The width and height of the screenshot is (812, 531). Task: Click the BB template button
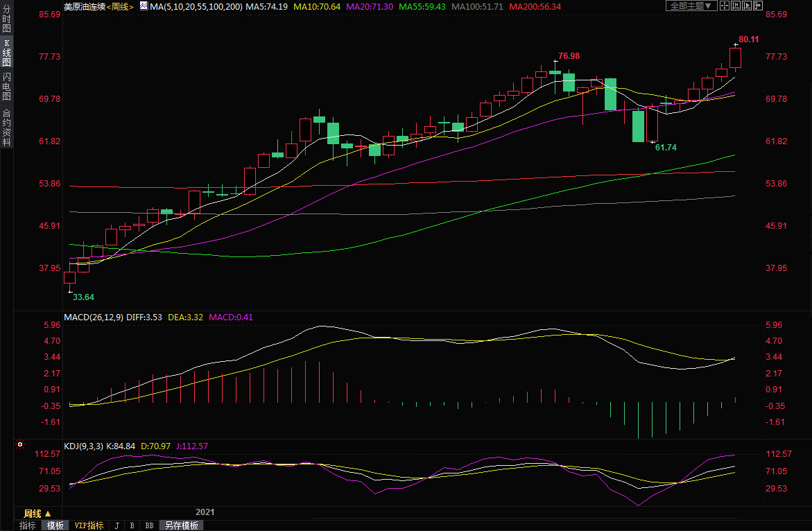point(149,525)
